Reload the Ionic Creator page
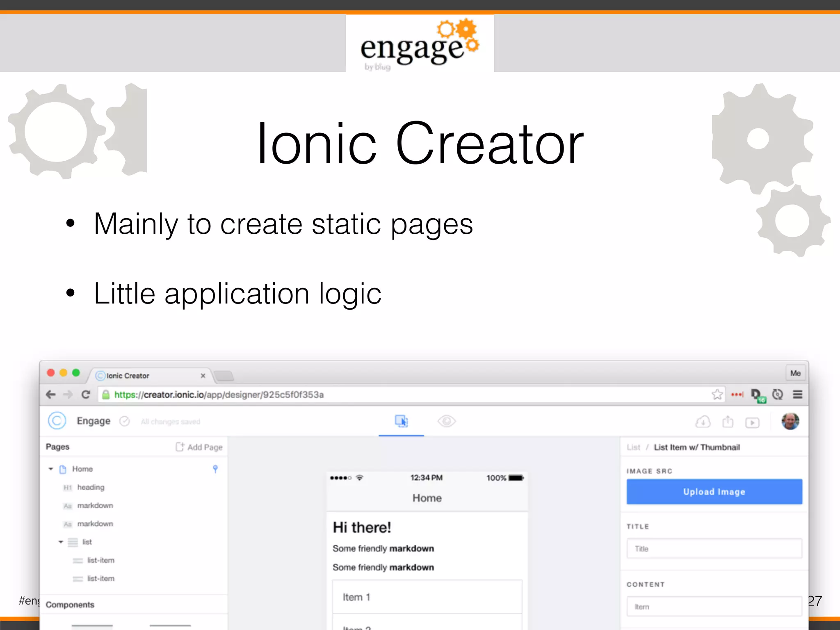The width and height of the screenshot is (840, 630). (x=86, y=395)
